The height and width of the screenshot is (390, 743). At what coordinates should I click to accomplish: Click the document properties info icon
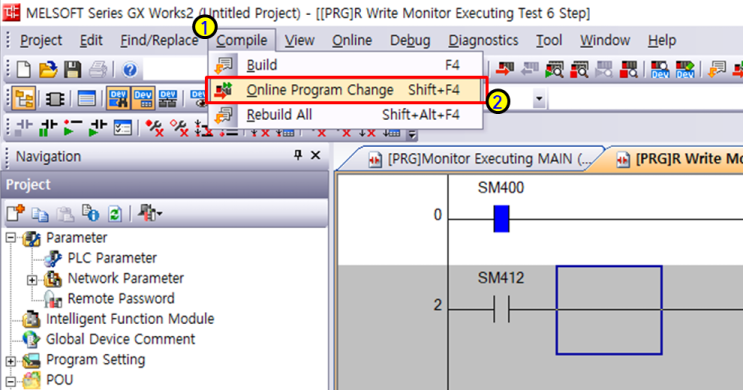(x=90, y=213)
